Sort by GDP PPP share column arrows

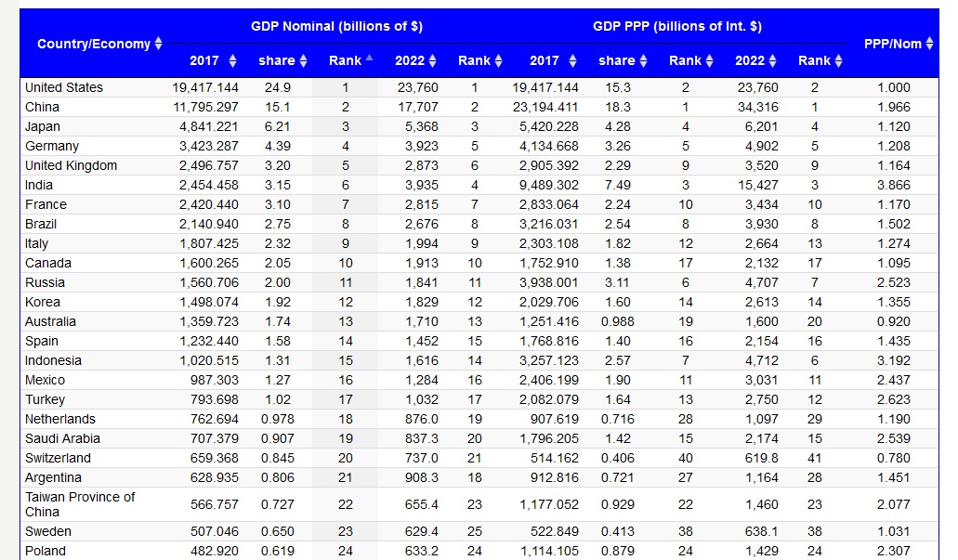tap(643, 60)
